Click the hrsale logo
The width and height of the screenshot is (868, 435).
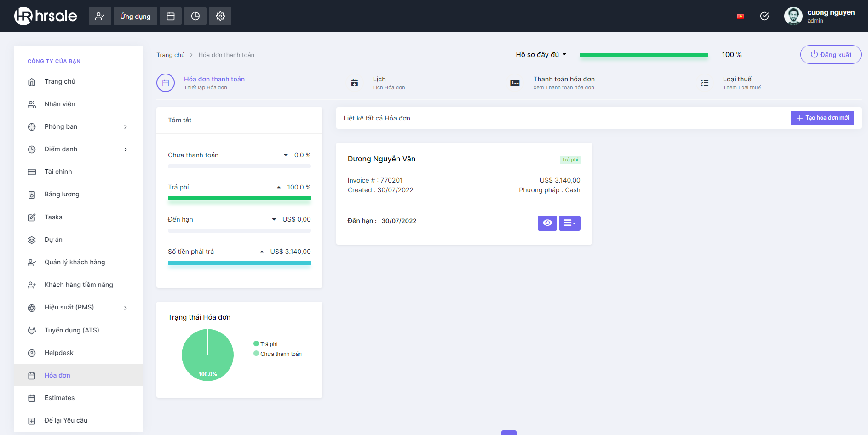46,16
